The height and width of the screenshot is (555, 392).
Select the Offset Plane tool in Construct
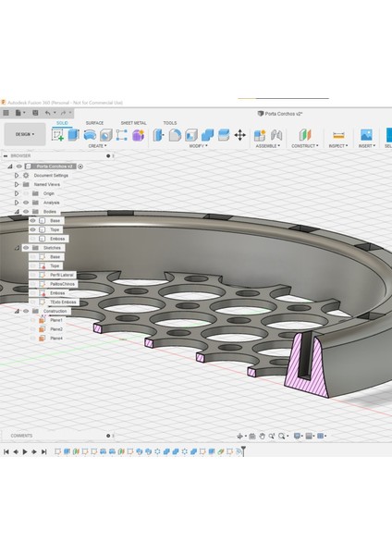click(304, 135)
